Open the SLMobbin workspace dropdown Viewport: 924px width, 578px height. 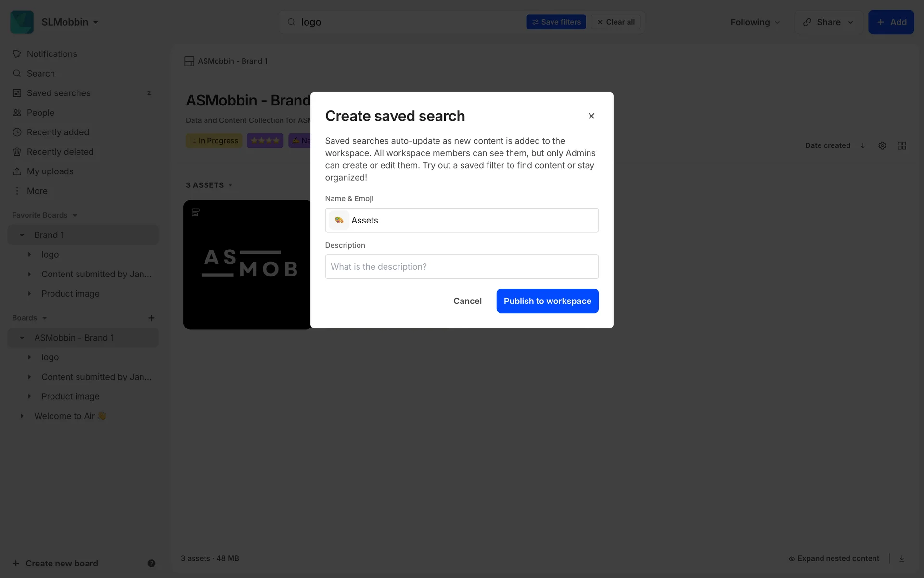(69, 22)
